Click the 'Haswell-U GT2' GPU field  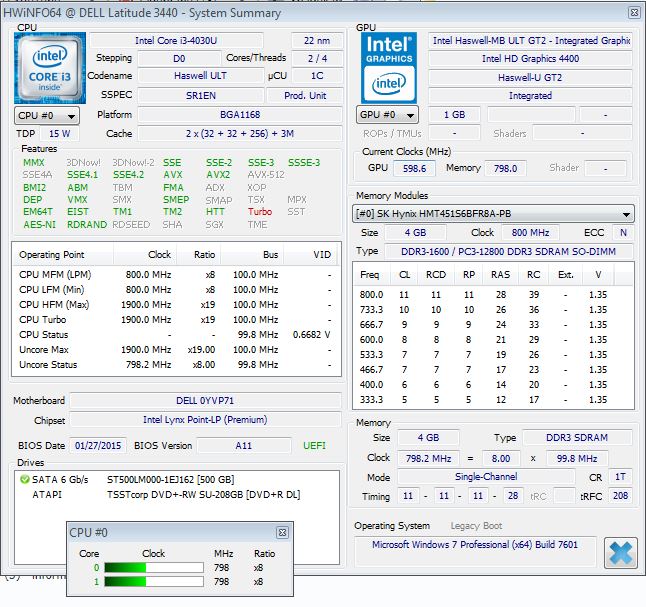tap(530, 77)
